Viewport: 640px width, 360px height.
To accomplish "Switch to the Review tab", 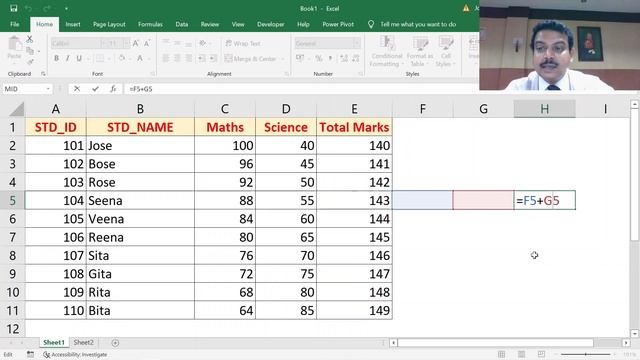I will coord(209,24).
